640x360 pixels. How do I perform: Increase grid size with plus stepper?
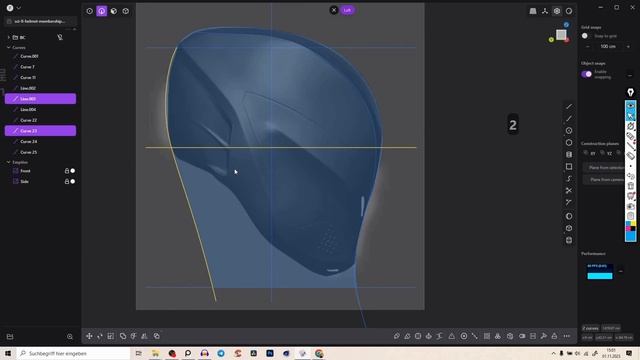click(628, 47)
